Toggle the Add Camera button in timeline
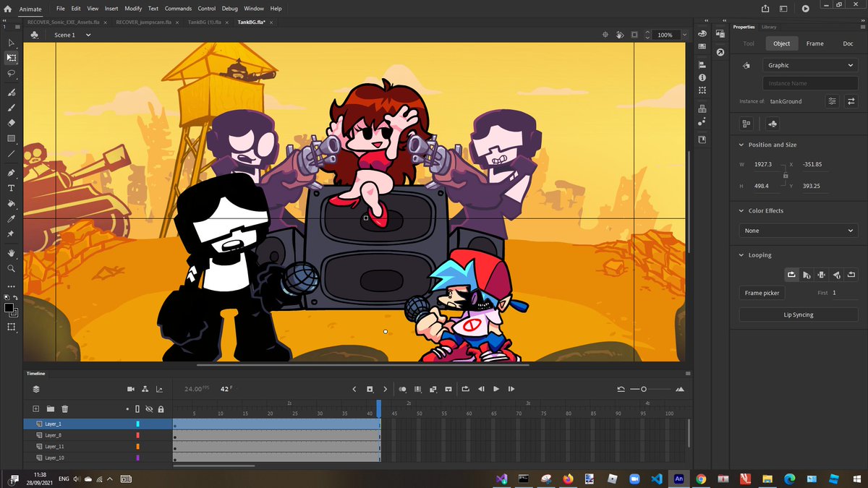868x488 pixels. [131, 389]
